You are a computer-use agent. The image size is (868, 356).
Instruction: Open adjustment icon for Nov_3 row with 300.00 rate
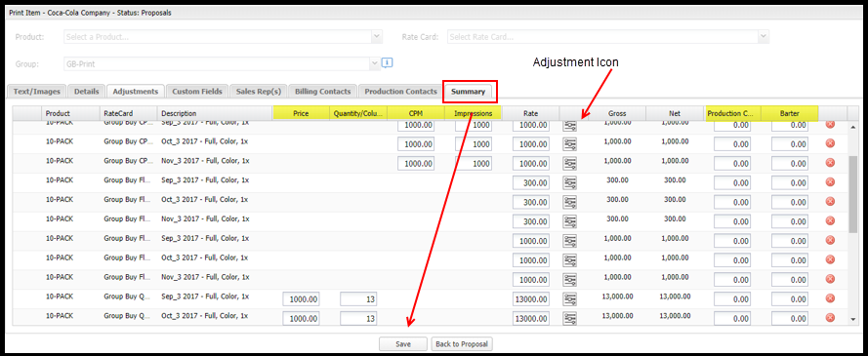coord(569,221)
